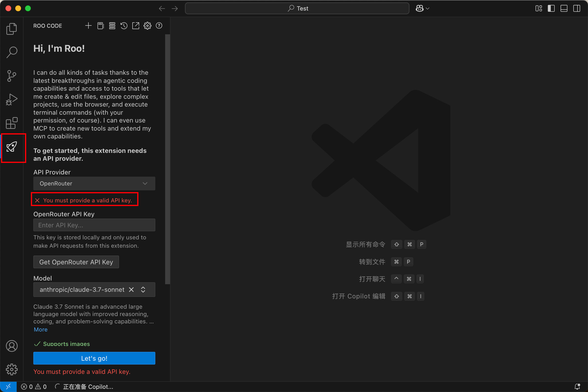Expand the API Provider OpenRouter dropdown
The height and width of the screenshot is (392, 588).
[x=94, y=184]
